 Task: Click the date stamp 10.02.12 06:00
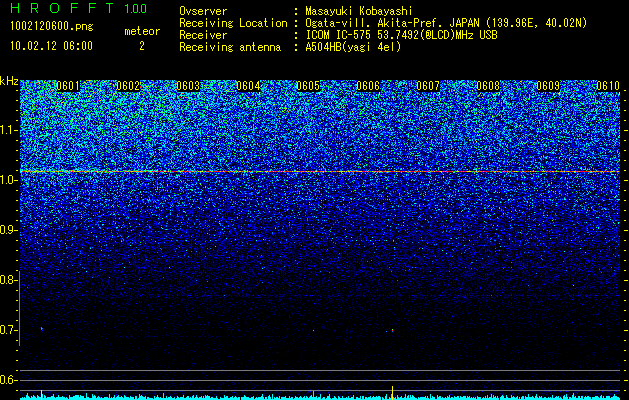click(x=51, y=46)
